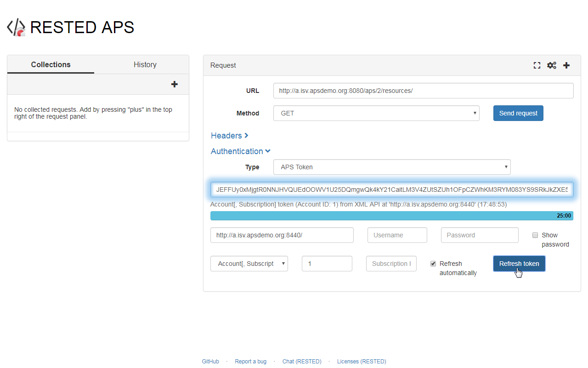Open the GitHub footer link
This screenshot has height=368, width=588.
tap(210, 362)
